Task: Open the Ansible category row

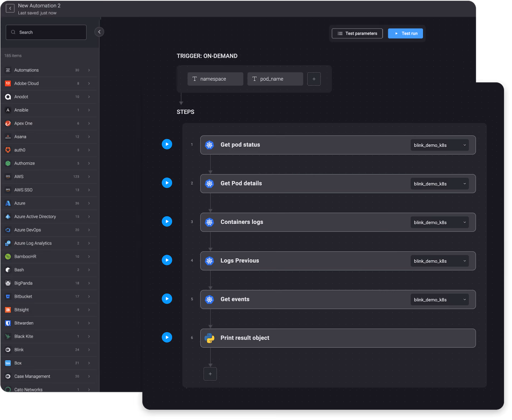Action: [x=49, y=110]
